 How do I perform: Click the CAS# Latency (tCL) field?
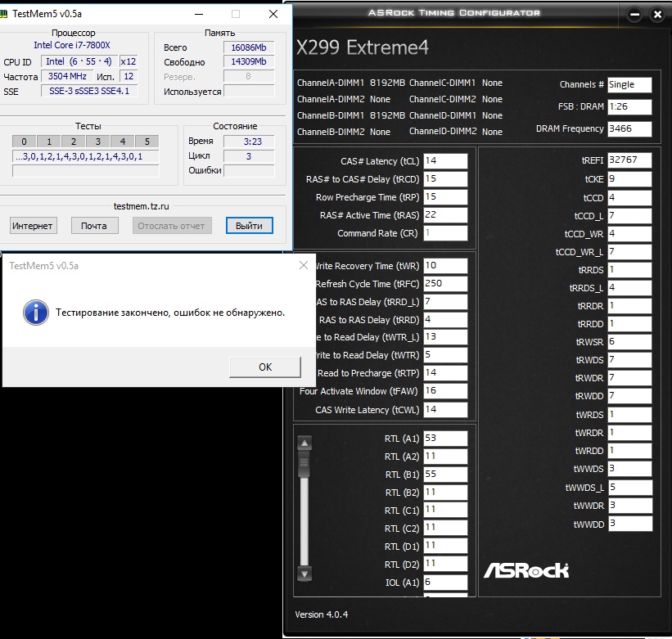click(445, 161)
